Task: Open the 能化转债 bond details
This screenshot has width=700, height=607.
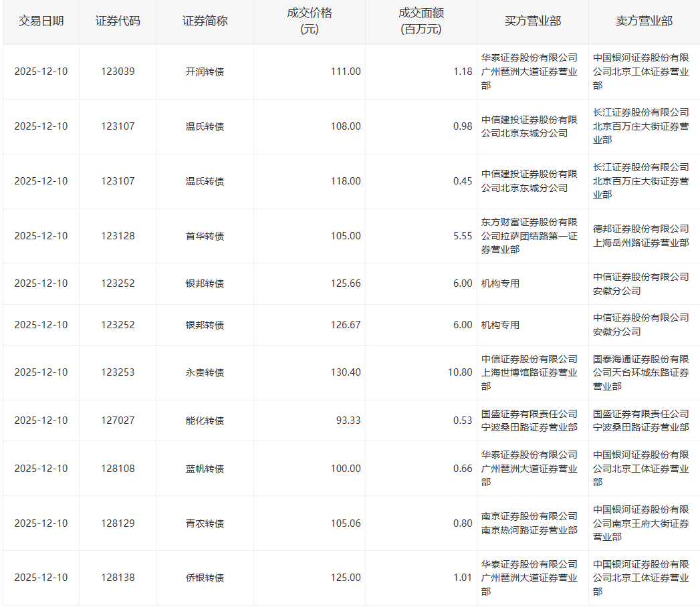Action: [205, 420]
